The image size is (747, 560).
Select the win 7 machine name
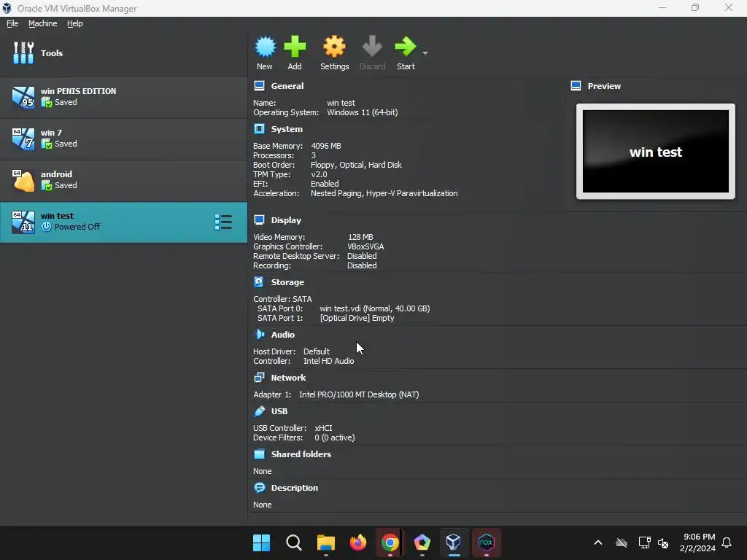pyautogui.click(x=52, y=133)
